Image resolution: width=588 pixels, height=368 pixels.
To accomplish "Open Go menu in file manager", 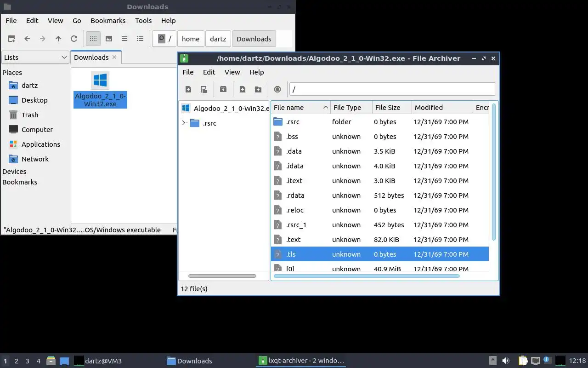I will [x=77, y=21].
